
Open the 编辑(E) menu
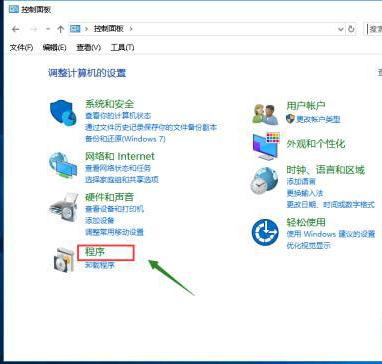[x=55, y=48]
